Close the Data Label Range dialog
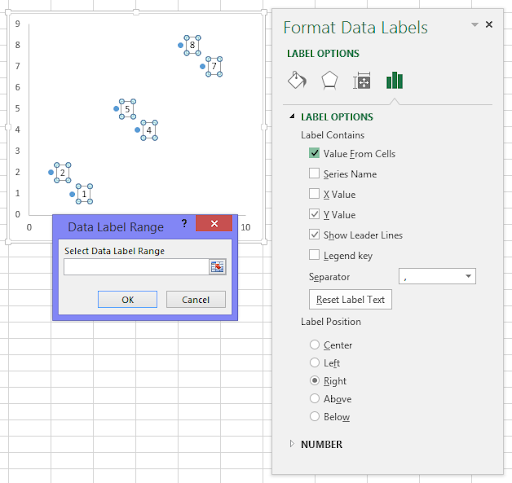 214,223
